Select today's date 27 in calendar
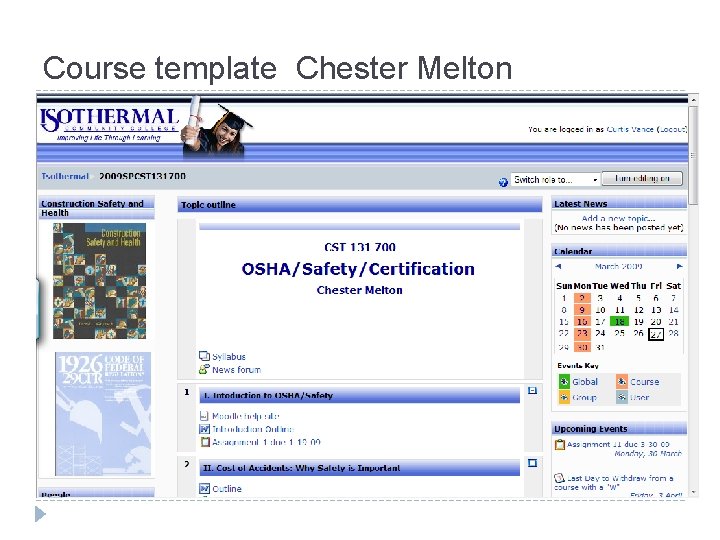720x540 pixels. click(x=656, y=334)
